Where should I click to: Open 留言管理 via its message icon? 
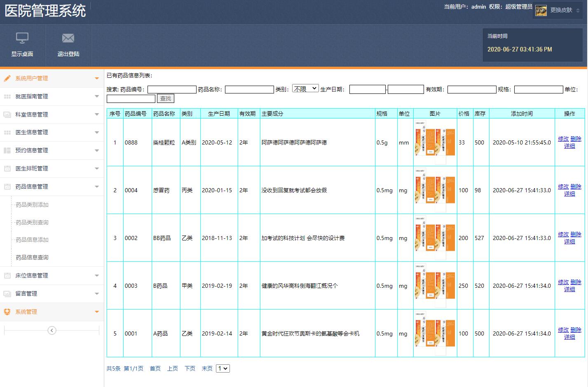(x=7, y=294)
